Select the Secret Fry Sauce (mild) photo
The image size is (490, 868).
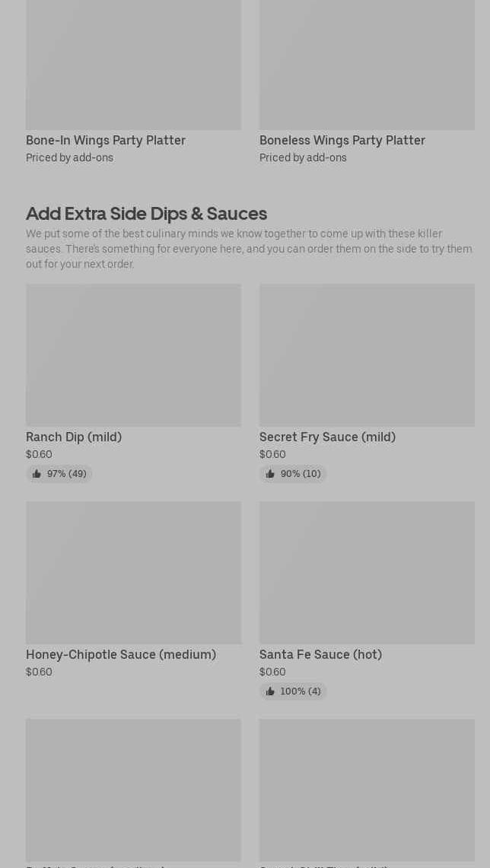click(367, 355)
